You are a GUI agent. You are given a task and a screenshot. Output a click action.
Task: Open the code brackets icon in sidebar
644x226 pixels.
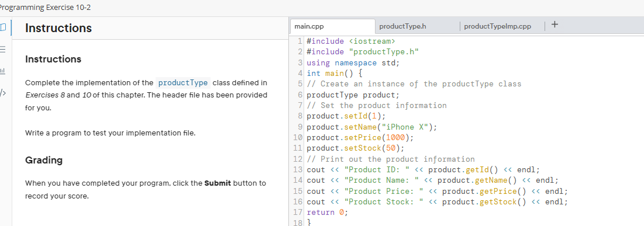point(2,93)
